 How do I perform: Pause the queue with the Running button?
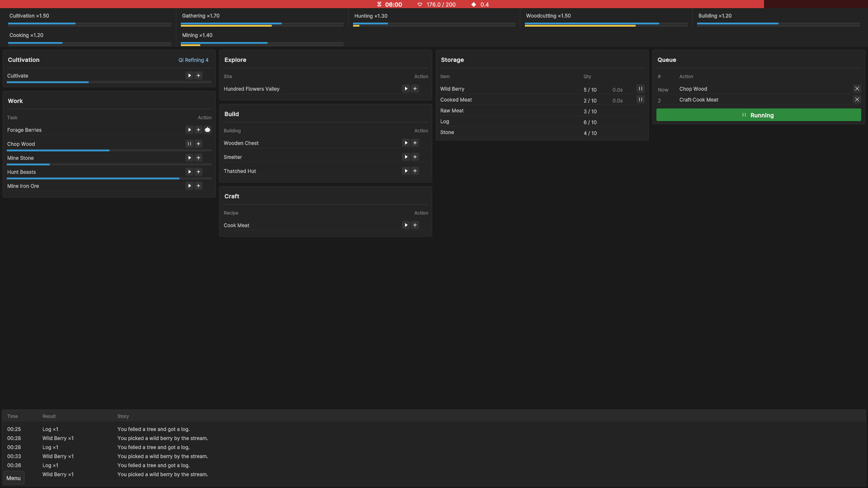tap(759, 115)
